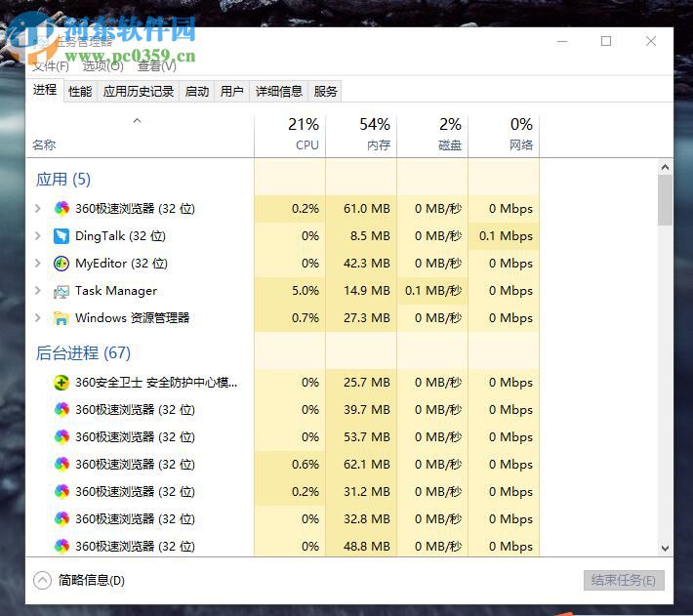Click the scrollbar thumb in process list
The height and width of the screenshot is (616, 693).
(x=665, y=200)
